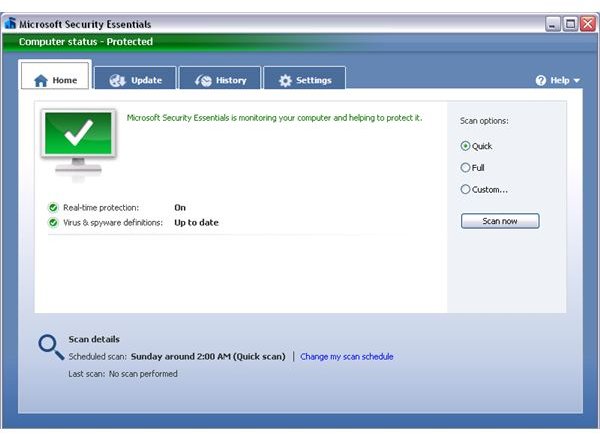Click the Update tab globe icon

pos(117,81)
